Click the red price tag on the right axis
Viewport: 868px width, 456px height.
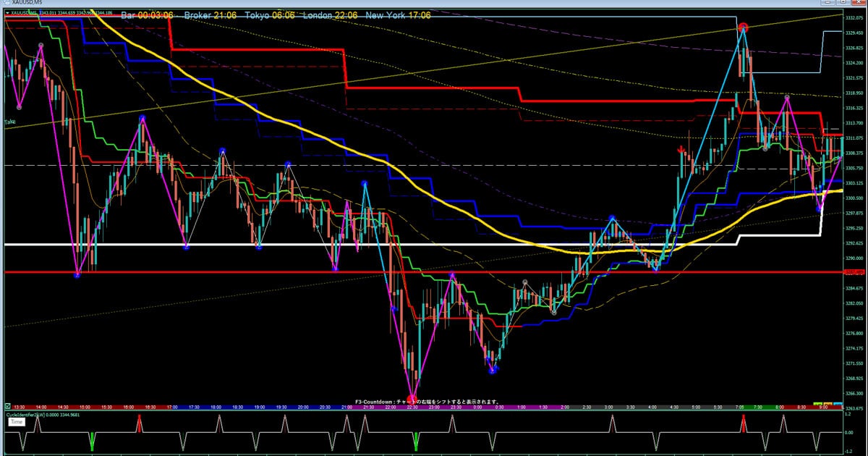click(x=855, y=271)
